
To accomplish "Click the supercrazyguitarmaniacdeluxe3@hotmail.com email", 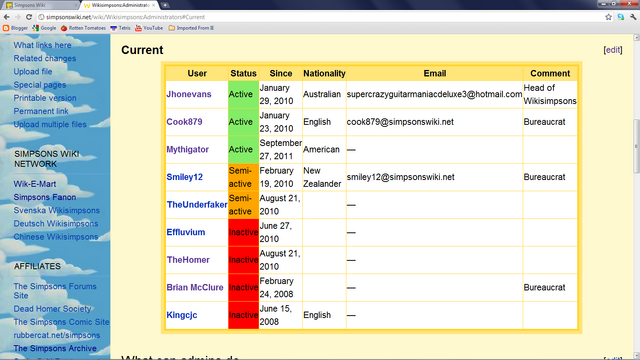I will click(434, 94).
